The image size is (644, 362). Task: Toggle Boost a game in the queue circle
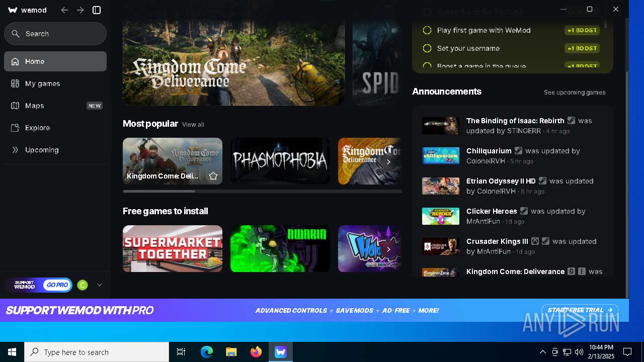[427, 66]
